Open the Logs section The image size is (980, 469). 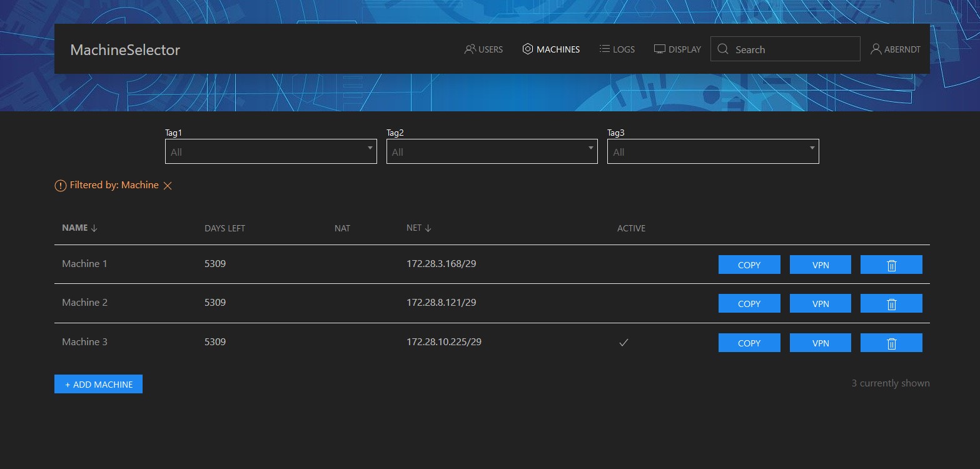click(617, 49)
